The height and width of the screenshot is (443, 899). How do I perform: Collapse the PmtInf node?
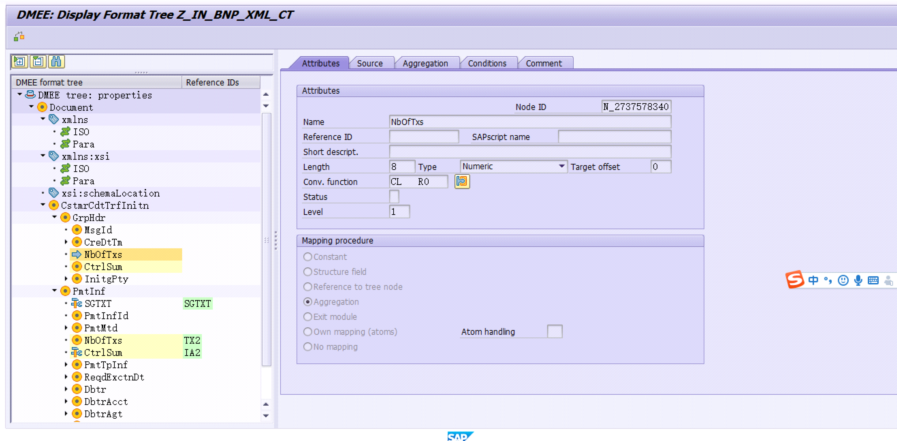[x=54, y=291]
